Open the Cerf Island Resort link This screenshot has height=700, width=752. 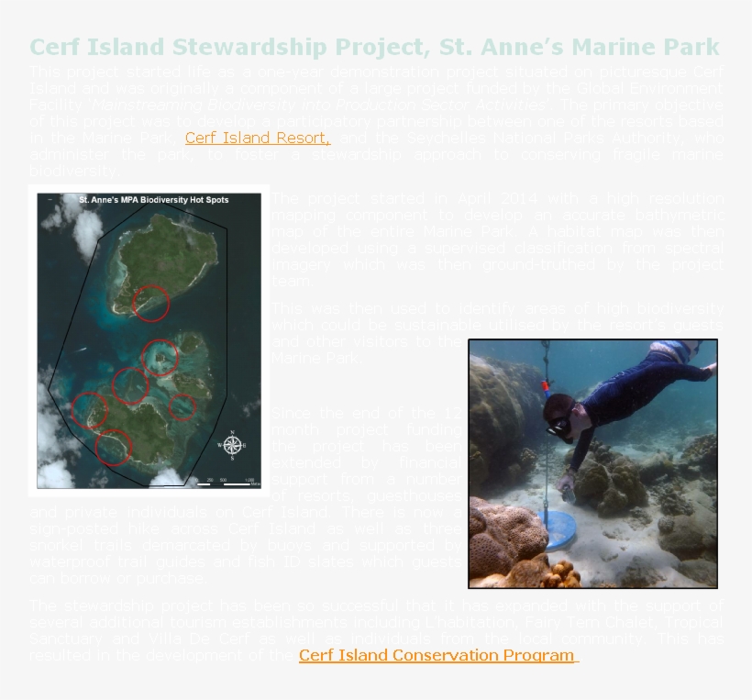coord(258,138)
